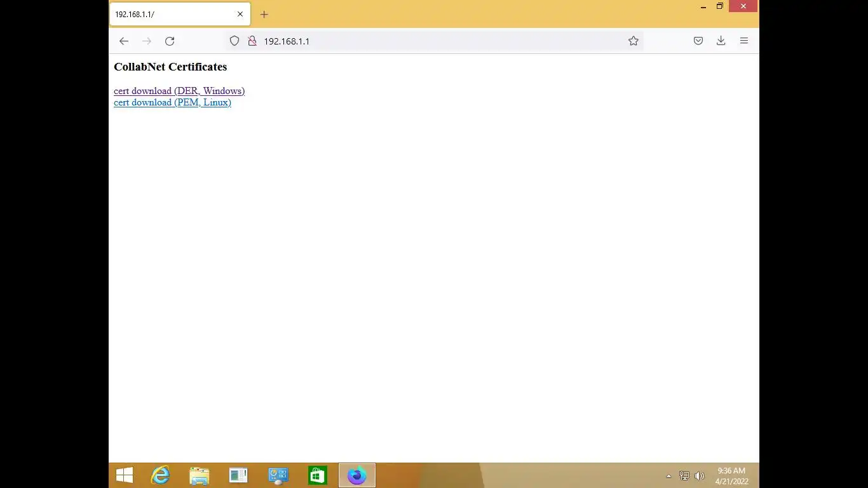Download the DER Windows certificate

(x=179, y=91)
